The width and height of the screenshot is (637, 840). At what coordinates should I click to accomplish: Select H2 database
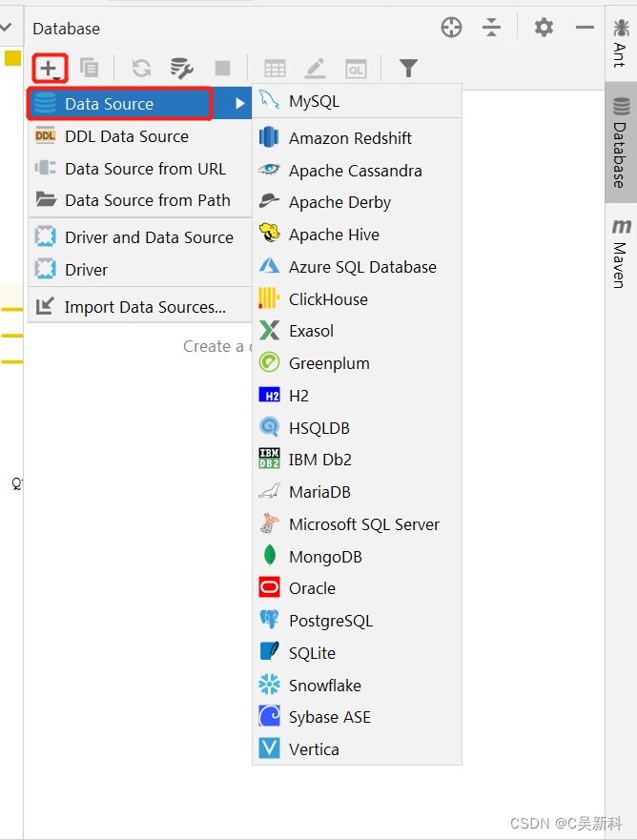click(357, 396)
